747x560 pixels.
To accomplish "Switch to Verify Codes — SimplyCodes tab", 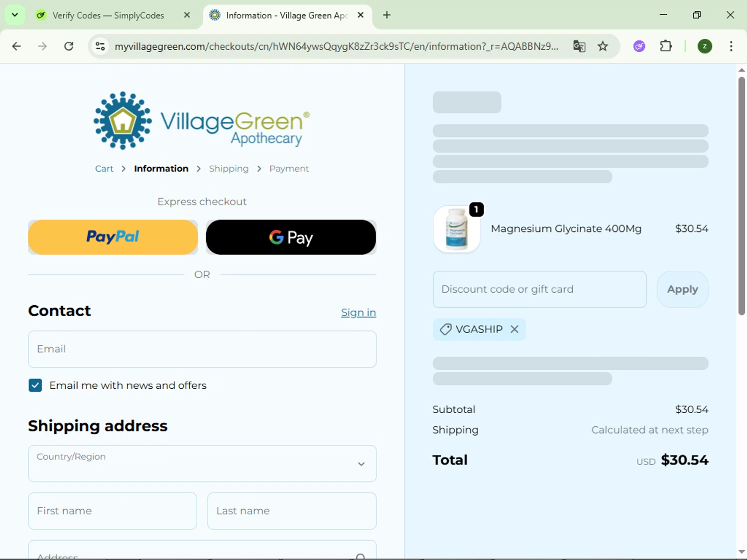I will tap(109, 15).
